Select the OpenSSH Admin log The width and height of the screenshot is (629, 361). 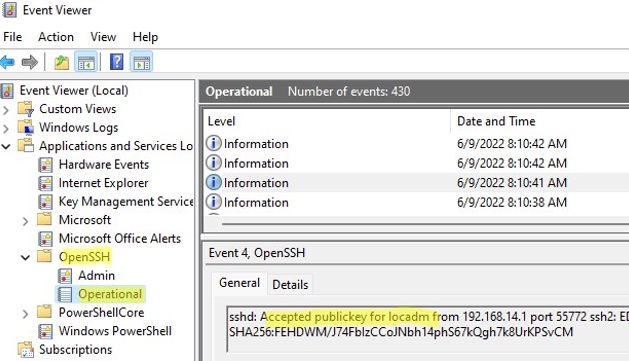96,276
